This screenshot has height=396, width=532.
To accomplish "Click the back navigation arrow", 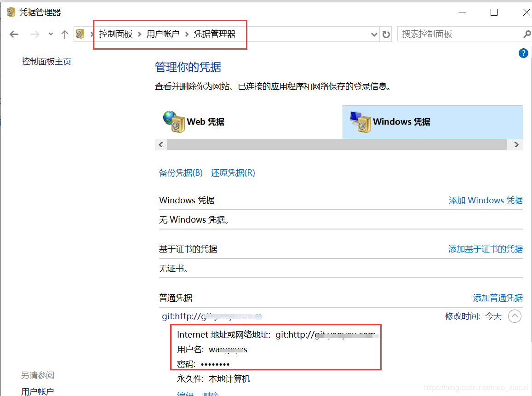I will click(14, 34).
